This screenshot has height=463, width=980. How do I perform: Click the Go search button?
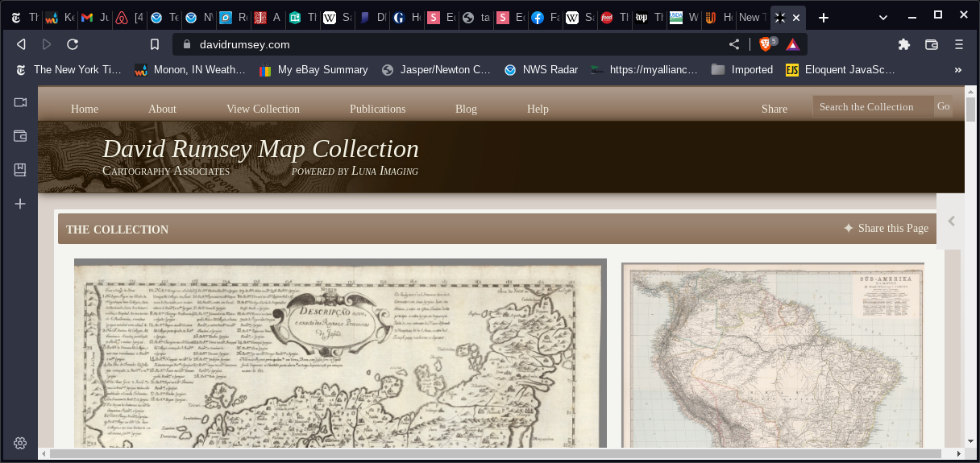(x=943, y=106)
